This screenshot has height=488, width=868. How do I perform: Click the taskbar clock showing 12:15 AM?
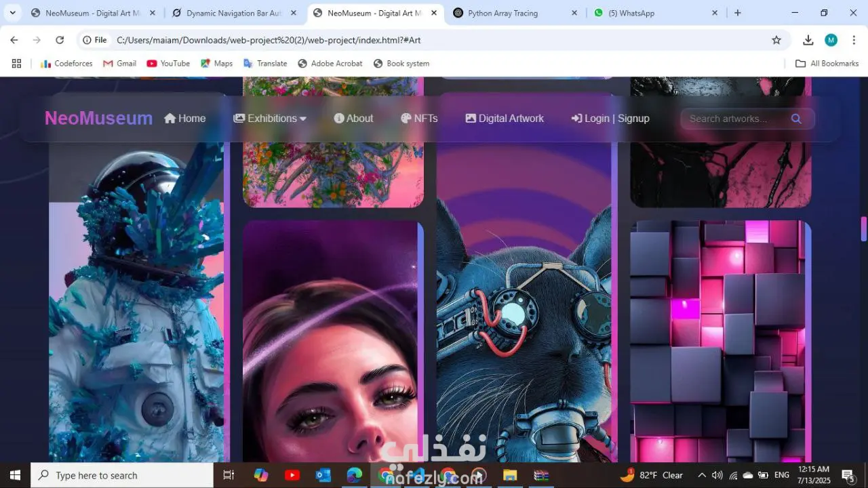pyautogui.click(x=814, y=475)
